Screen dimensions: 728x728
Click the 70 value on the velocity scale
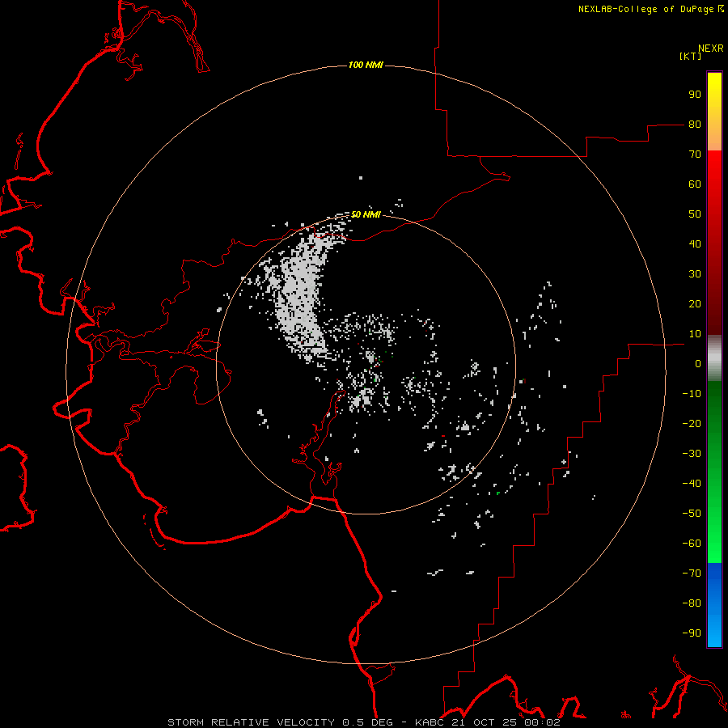pos(695,154)
